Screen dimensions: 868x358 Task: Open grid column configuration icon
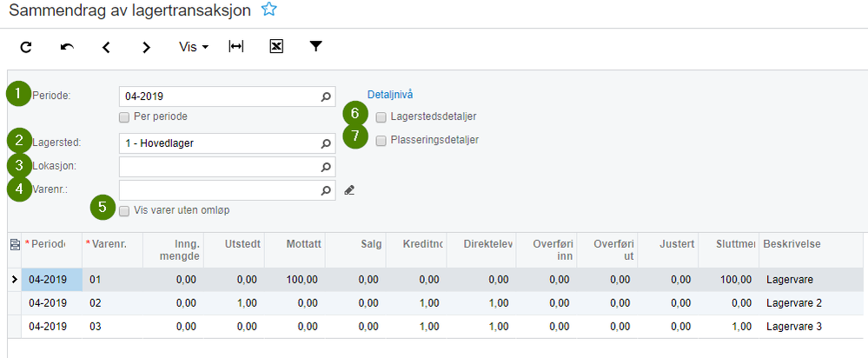(14, 243)
